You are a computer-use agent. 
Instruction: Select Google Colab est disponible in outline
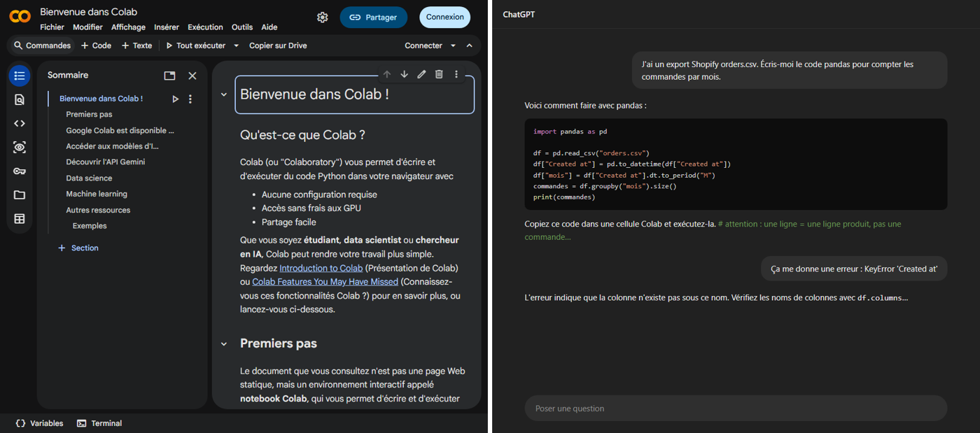click(x=120, y=130)
